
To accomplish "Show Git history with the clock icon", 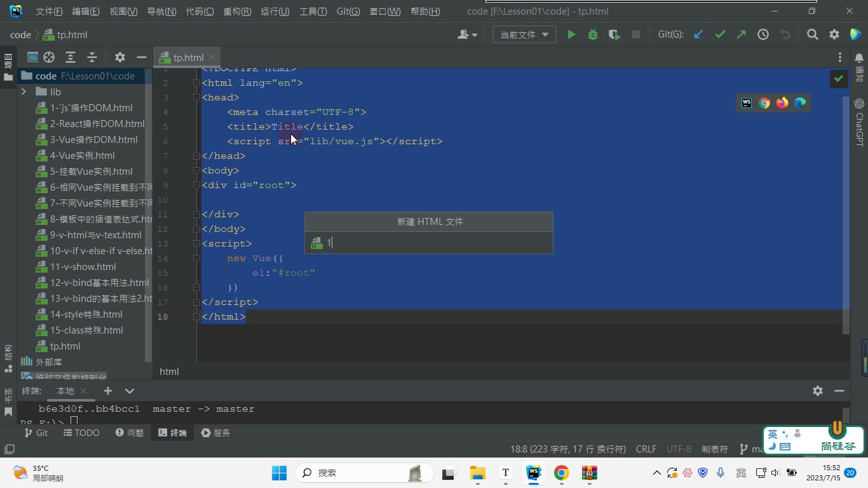I will point(763,35).
